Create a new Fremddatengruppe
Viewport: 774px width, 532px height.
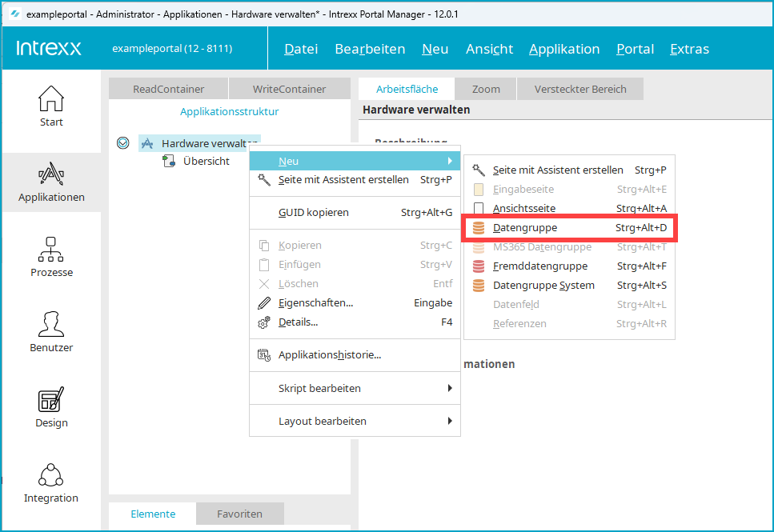(569, 266)
